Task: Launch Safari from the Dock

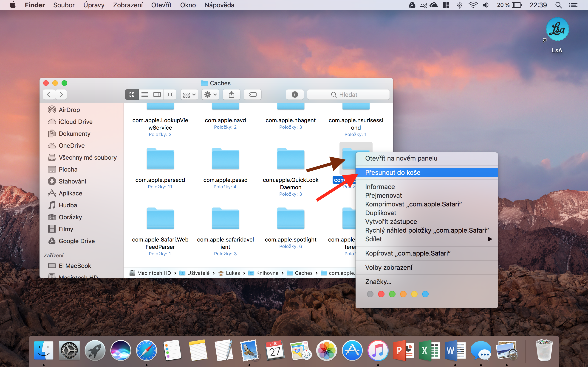Action: [x=146, y=351]
